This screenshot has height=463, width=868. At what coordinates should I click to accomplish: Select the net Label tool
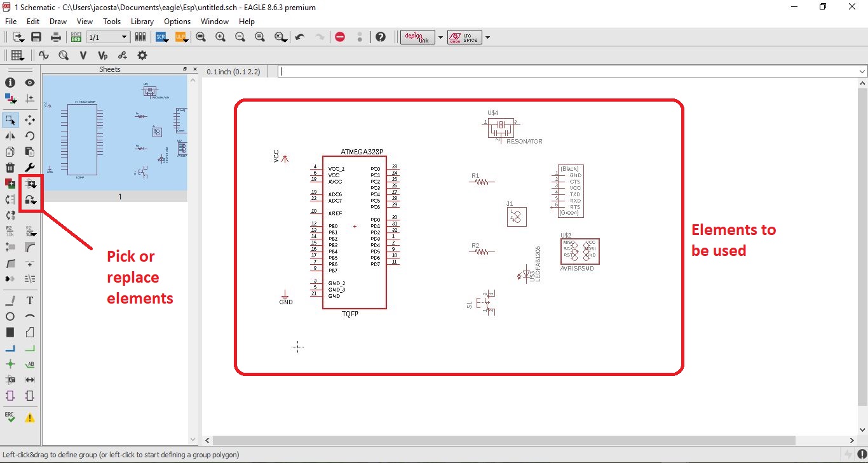[x=30, y=365]
